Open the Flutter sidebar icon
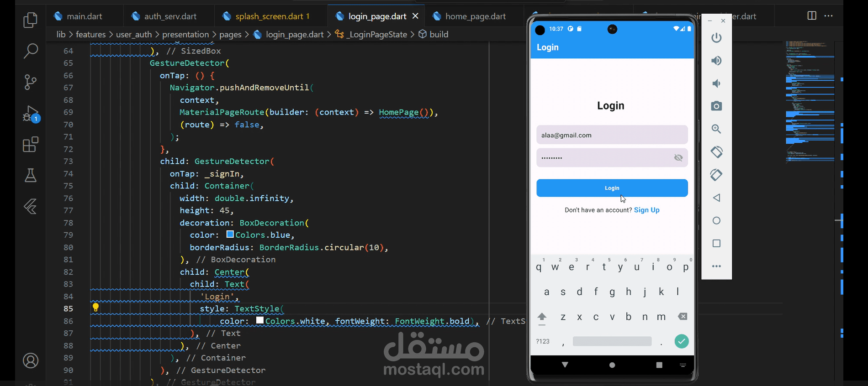The width and height of the screenshot is (868, 386). [30, 207]
